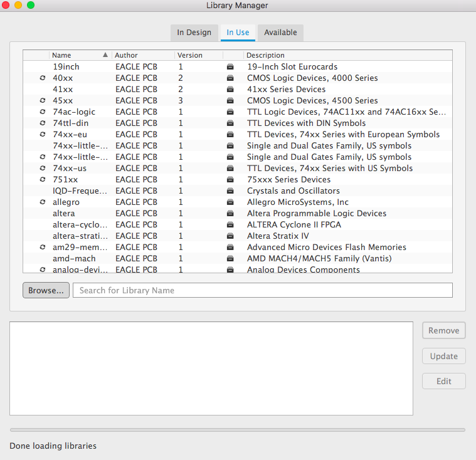476x460 pixels.
Task: Select the amd-mach library name
Action: point(74,259)
